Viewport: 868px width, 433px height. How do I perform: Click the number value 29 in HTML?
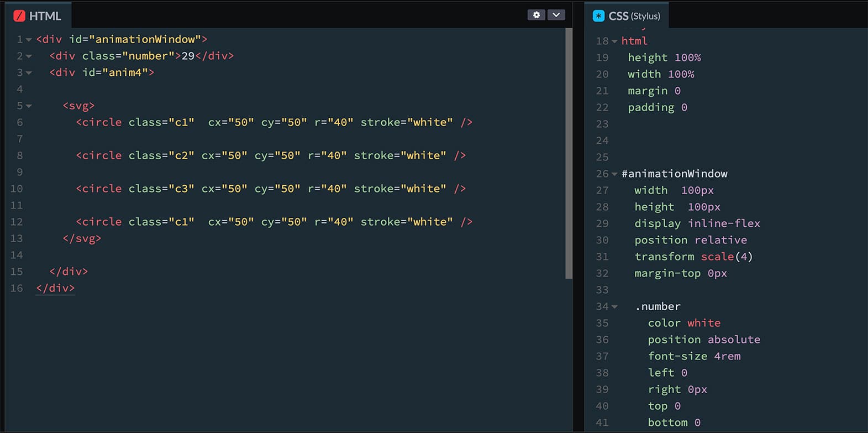click(x=188, y=56)
